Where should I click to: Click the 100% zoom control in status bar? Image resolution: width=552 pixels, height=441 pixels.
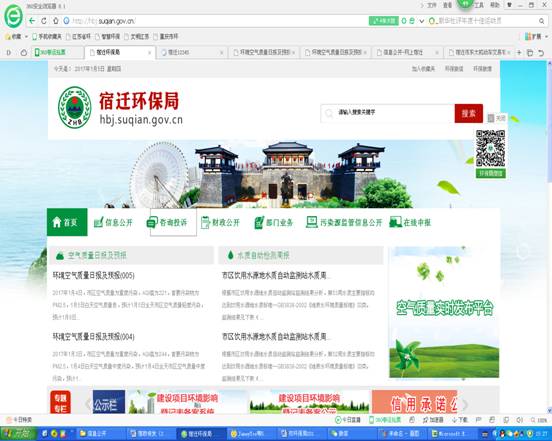pyautogui.click(x=539, y=420)
